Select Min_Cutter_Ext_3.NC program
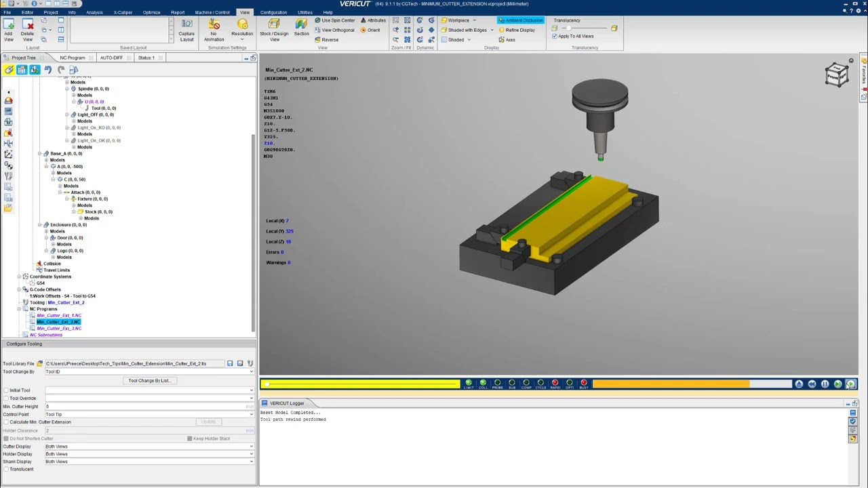Viewport: 868px width, 488px height. click(x=59, y=328)
